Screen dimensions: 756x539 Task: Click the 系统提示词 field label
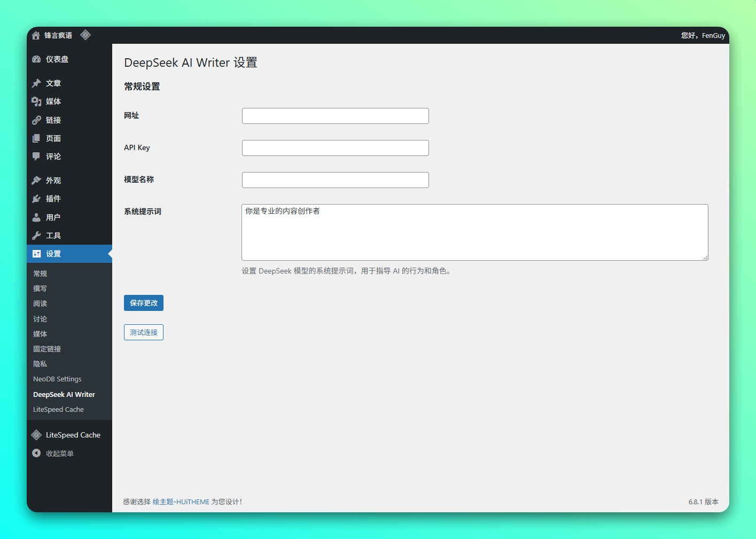click(143, 212)
